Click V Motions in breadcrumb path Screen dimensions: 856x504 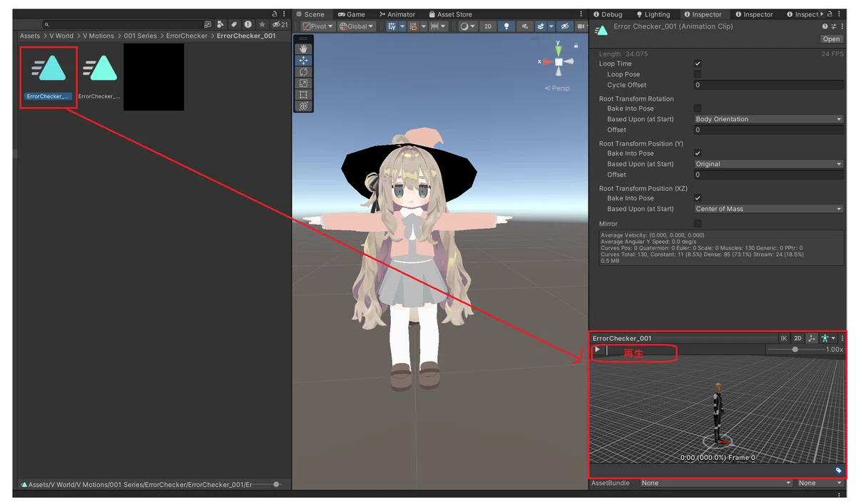tap(98, 36)
